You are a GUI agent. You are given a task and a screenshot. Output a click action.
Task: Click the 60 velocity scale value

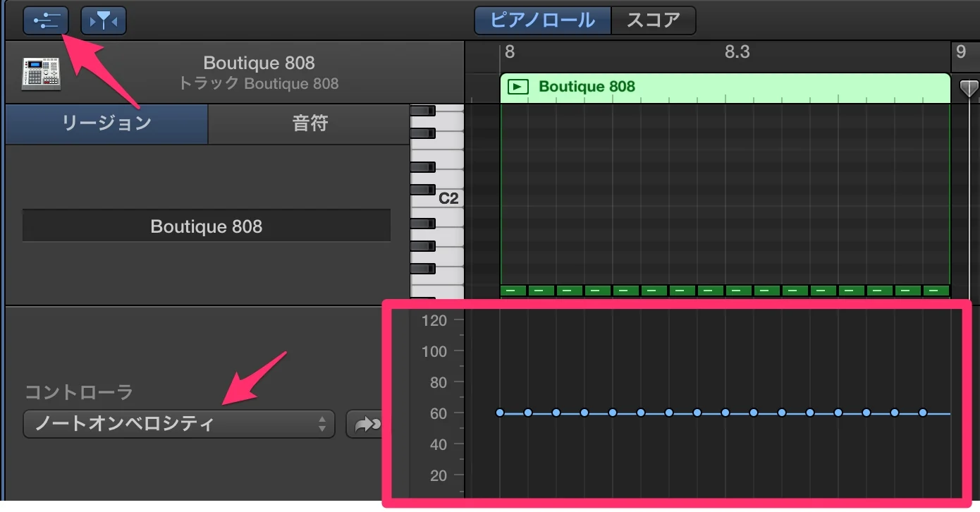(439, 413)
